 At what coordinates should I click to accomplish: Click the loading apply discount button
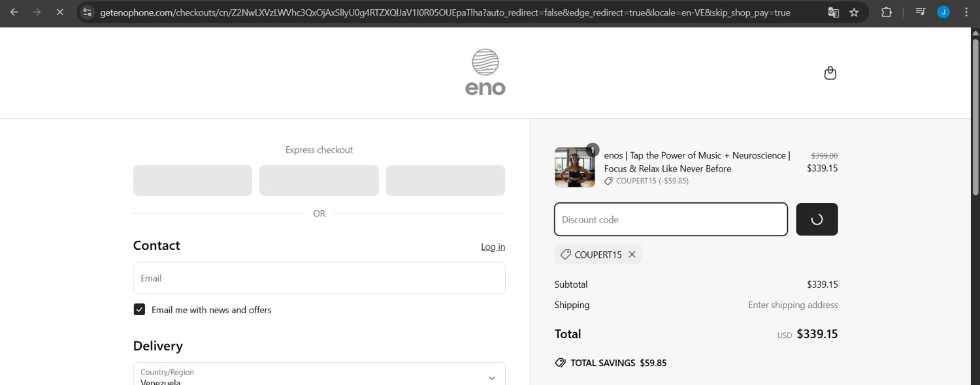tap(817, 219)
